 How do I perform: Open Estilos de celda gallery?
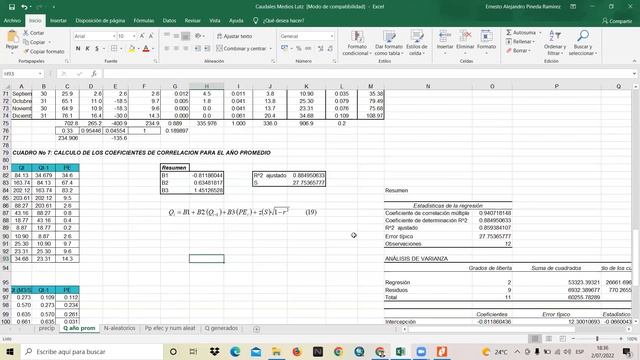click(x=417, y=43)
